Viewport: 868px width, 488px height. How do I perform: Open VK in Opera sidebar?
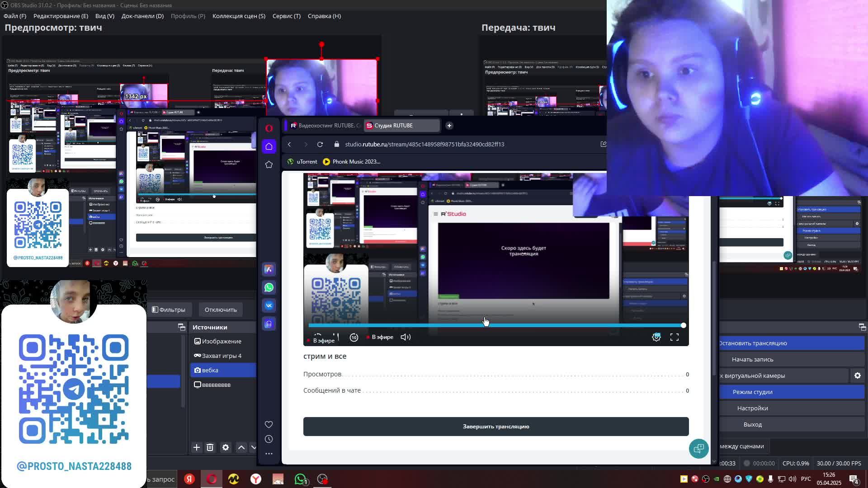pyautogui.click(x=269, y=305)
